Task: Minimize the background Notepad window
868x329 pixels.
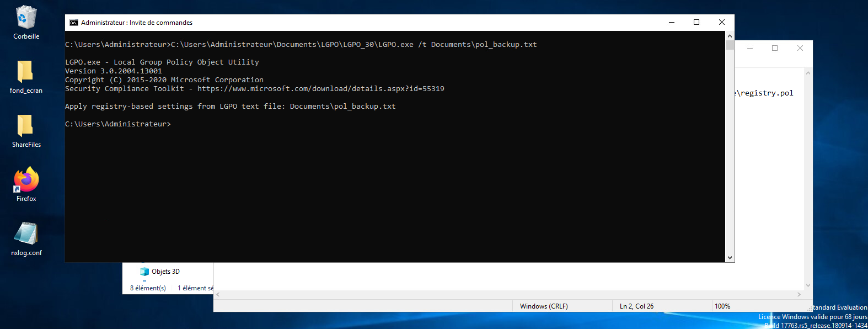Action: click(x=750, y=49)
